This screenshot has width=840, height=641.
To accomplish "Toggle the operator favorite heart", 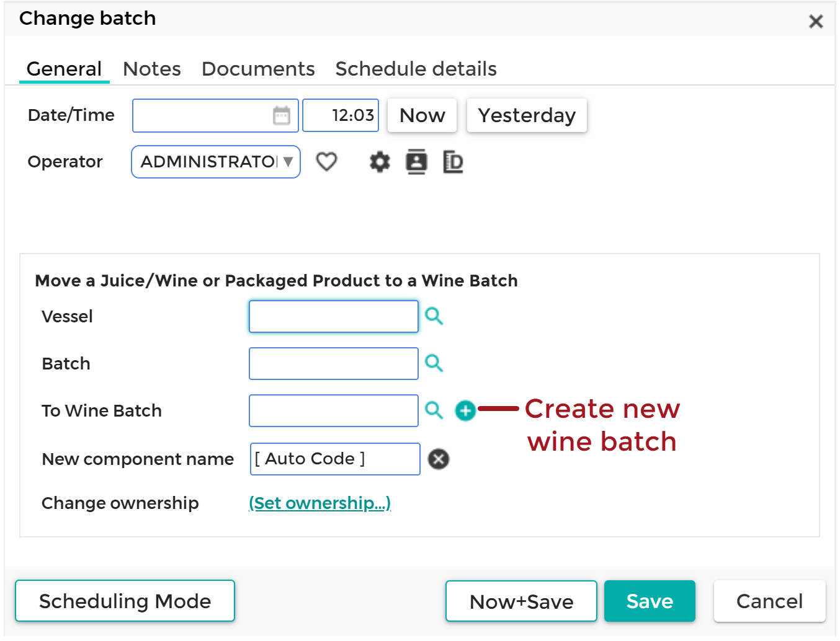I will coord(326,162).
